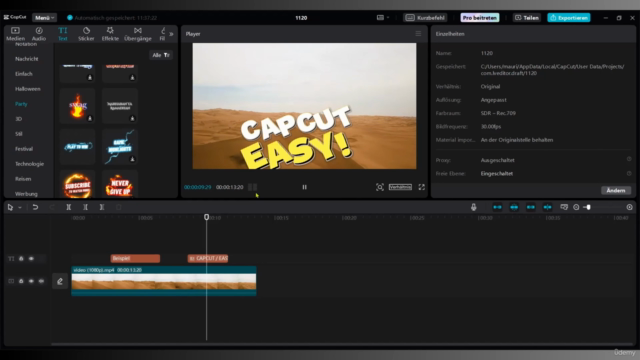Switch to the Sticker tab
This screenshot has height=360, width=640.
[86, 34]
